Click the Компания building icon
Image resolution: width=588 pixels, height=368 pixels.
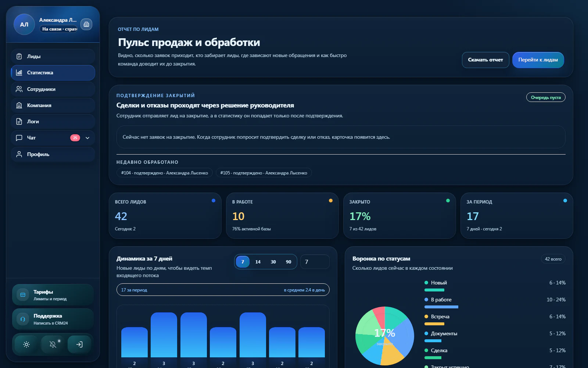[19, 105]
